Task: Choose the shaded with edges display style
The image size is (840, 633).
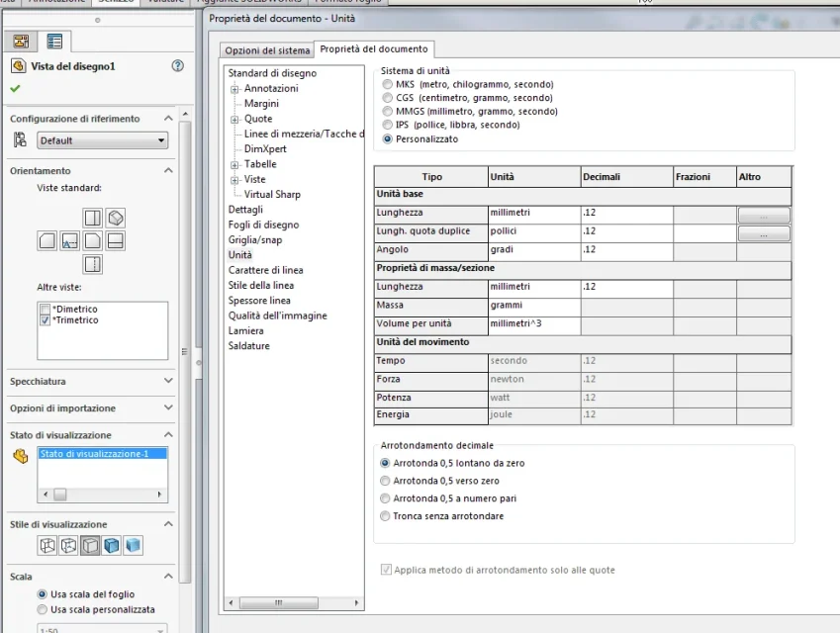Action: (112, 546)
